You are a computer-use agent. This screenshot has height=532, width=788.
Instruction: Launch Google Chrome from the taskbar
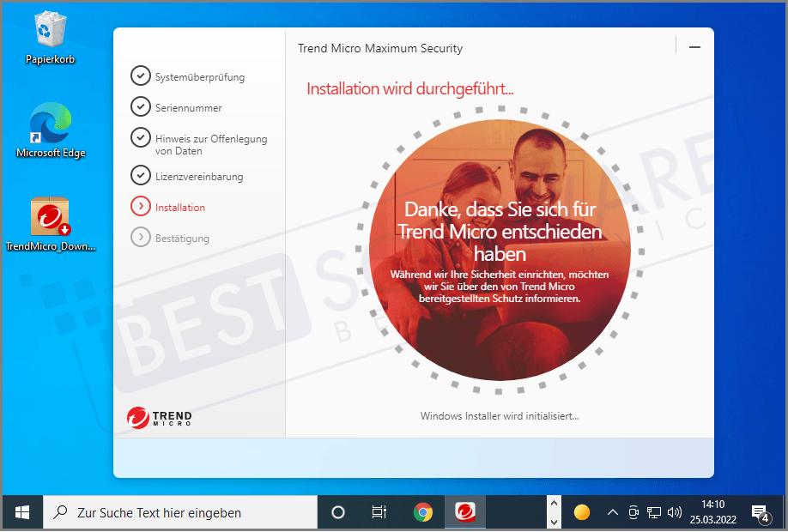pos(423,511)
